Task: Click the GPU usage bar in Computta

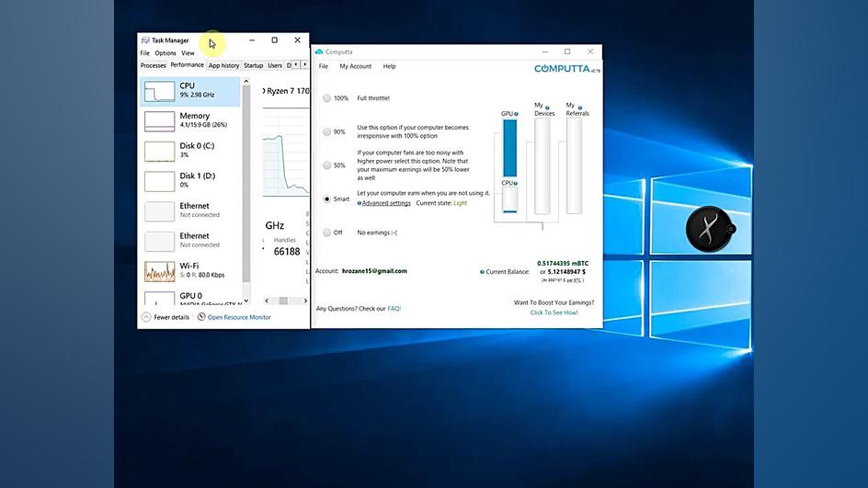Action: pyautogui.click(x=509, y=148)
